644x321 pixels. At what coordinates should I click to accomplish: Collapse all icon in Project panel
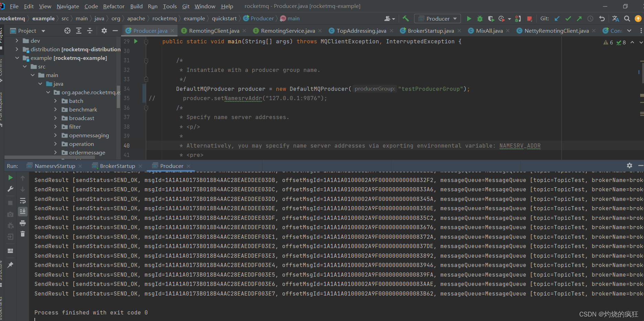pos(90,31)
